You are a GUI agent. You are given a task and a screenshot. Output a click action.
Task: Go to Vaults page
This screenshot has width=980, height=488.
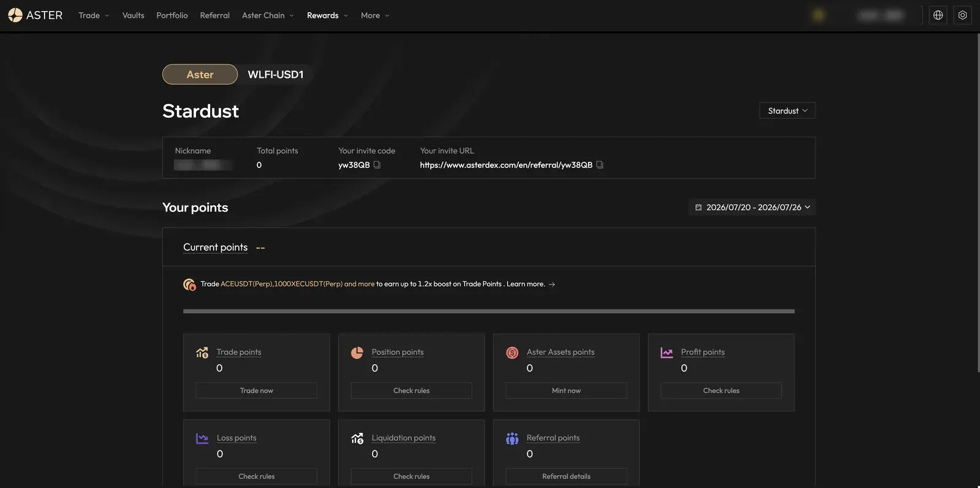(133, 15)
